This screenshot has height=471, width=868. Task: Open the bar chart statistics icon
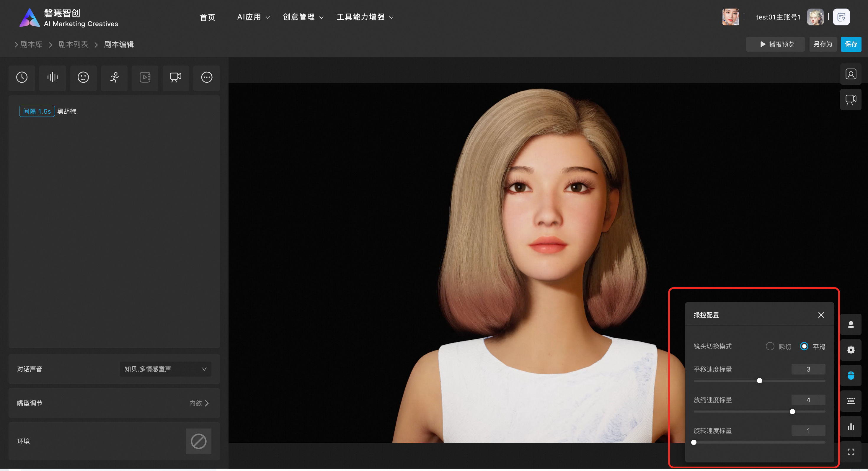851,426
